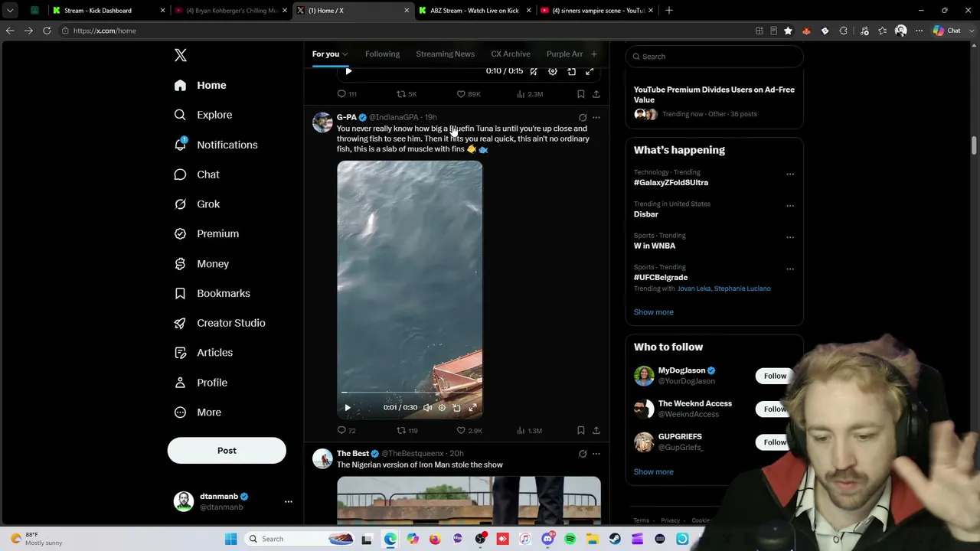Viewport: 980px width, 551px height.
Task: Mute the Bluefin Tuna video
Action: click(x=427, y=408)
